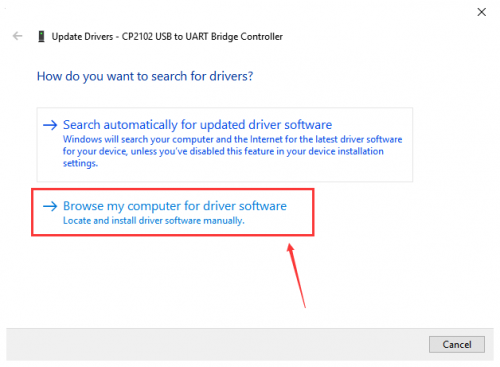
Task: Click the word settings ending the description
Action: [x=80, y=163]
